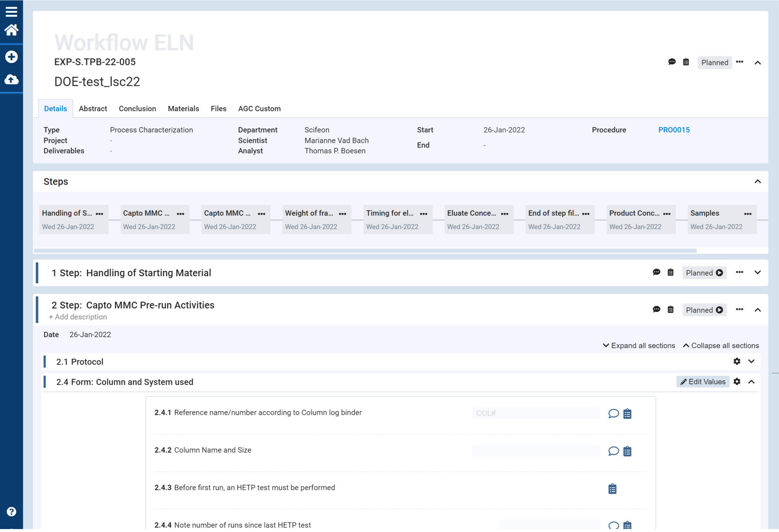
Task: Open more options for step 1 Handling of Starting Material
Action: pos(739,273)
